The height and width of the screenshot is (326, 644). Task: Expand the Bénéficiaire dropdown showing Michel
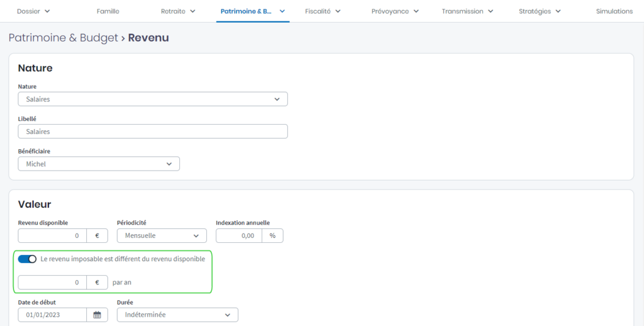[x=99, y=164]
